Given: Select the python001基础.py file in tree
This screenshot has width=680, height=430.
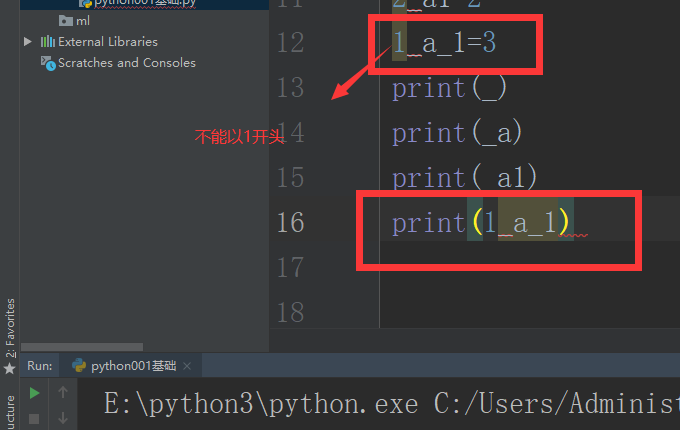Looking at the screenshot, I should (145, 3).
